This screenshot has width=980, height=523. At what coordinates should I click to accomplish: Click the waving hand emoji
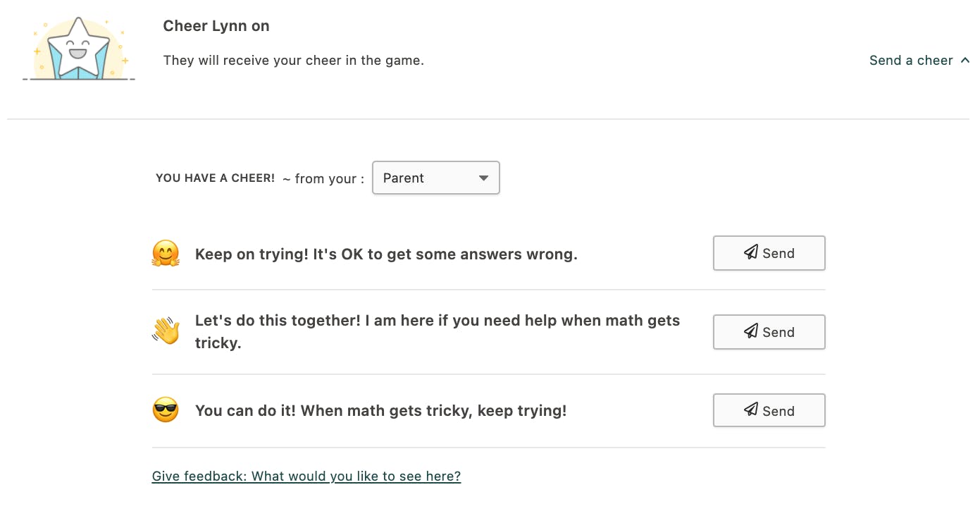pos(166,331)
